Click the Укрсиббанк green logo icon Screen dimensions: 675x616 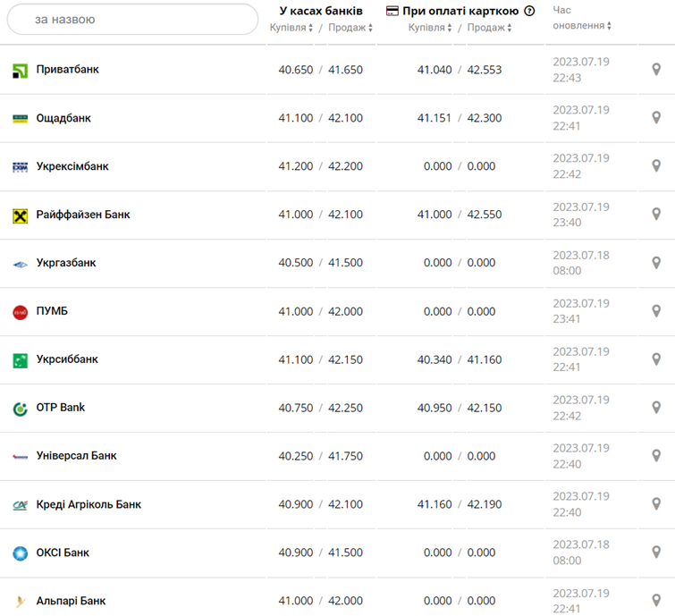(x=20, y=360)
